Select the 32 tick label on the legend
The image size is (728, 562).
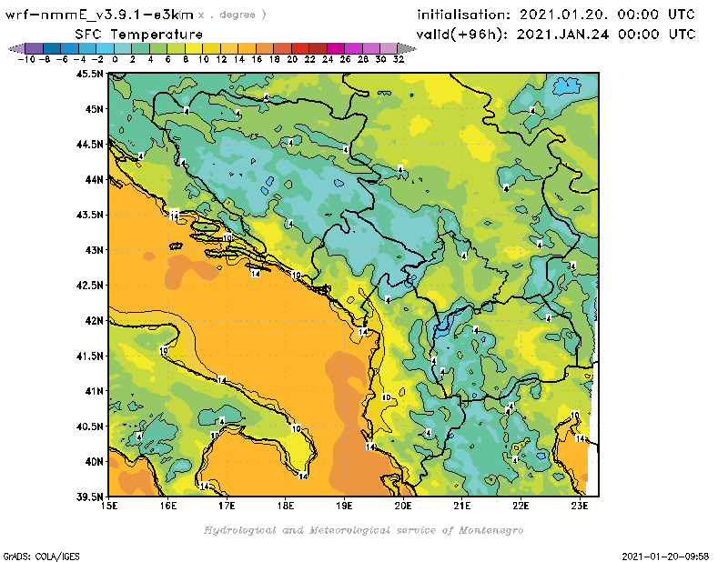coord(399,60)
